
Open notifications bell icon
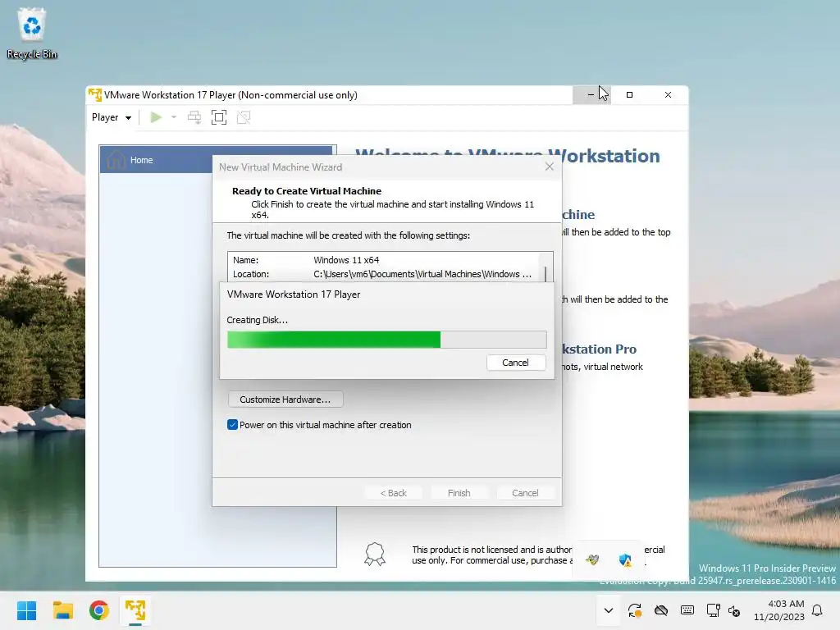[x=818, y=610]
